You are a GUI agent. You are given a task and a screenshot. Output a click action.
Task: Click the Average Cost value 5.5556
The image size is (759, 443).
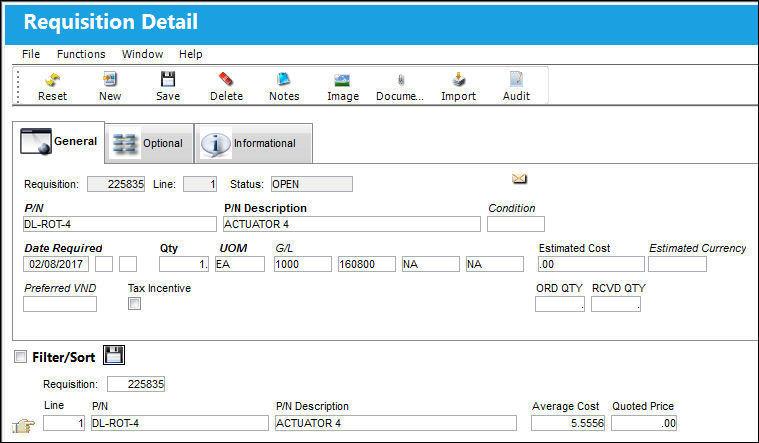[x=568, y=423]
